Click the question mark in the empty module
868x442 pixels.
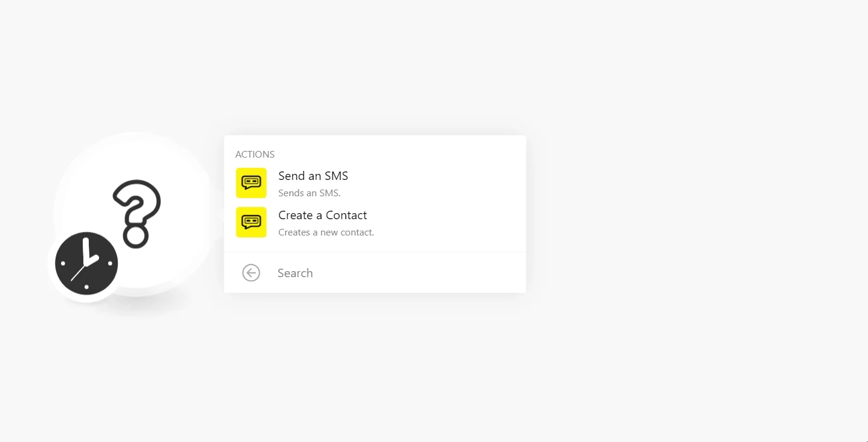[137, 214]
